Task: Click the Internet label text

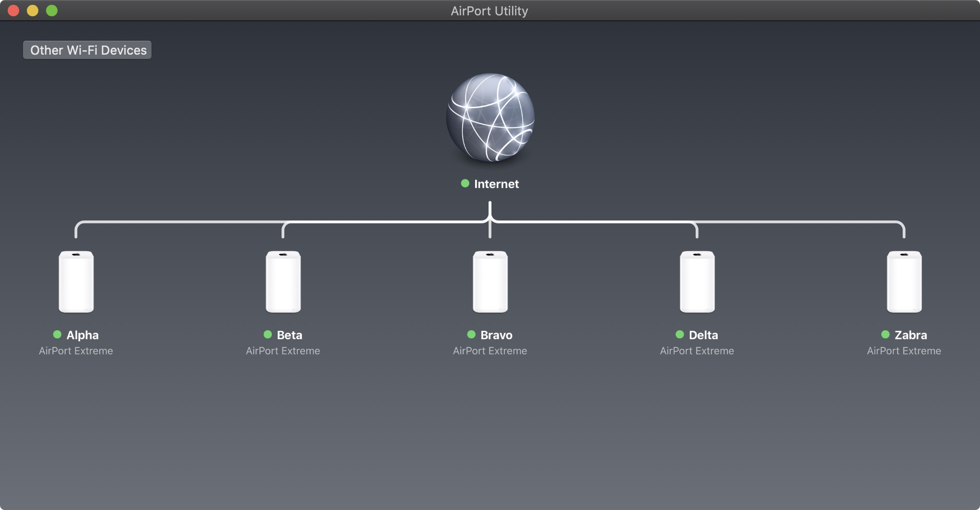Action: point(496,184)
